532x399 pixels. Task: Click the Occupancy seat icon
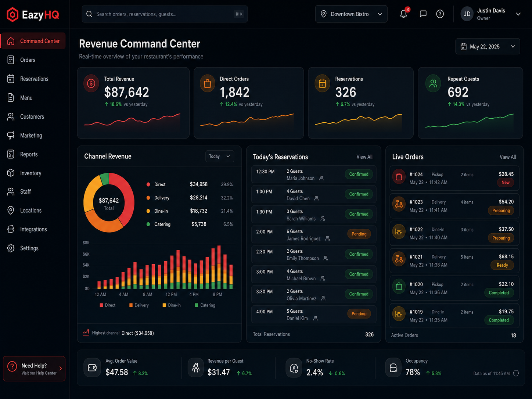tap(393, 368)
